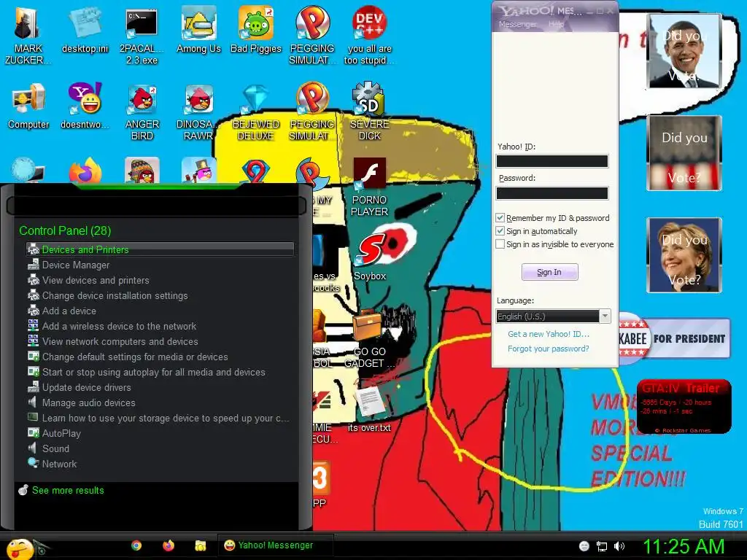Open the Bad Piggies shortcut

click(x=256, y=31)
